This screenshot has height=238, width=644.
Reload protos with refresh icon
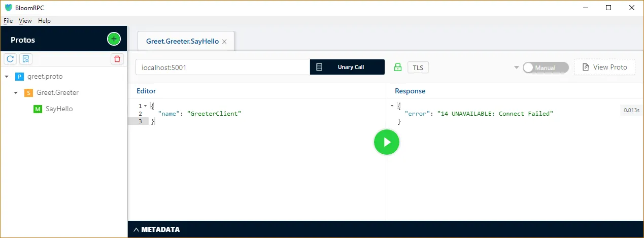tap(10, 59)
